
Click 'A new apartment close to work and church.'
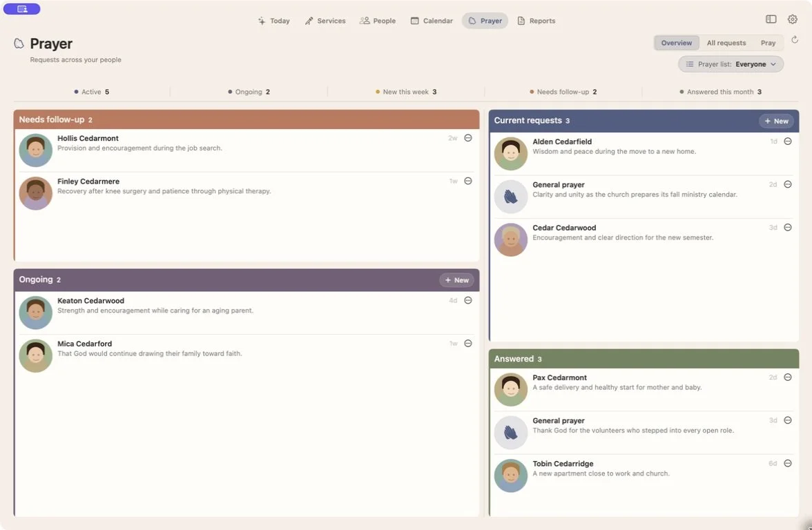(x=601, y=473)
